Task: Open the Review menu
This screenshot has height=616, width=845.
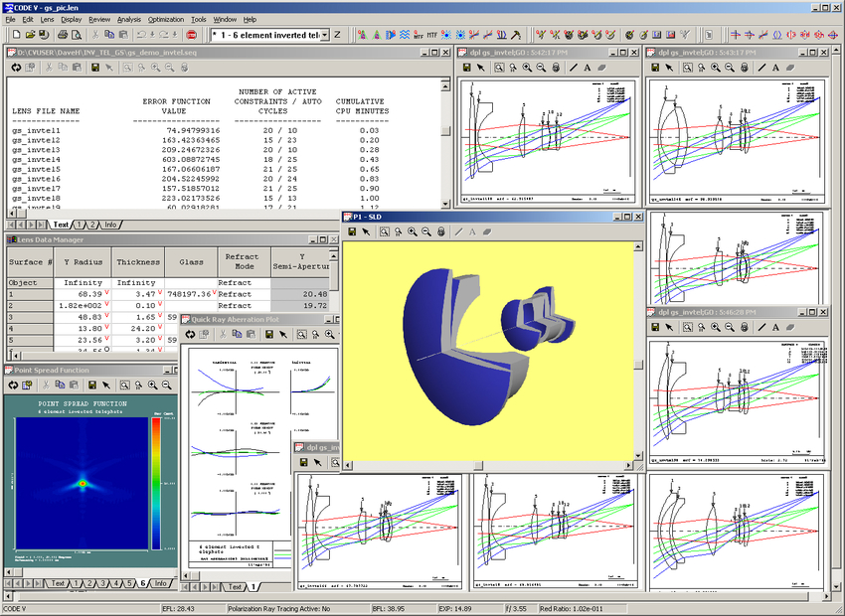Action: [x=99, y=20]
